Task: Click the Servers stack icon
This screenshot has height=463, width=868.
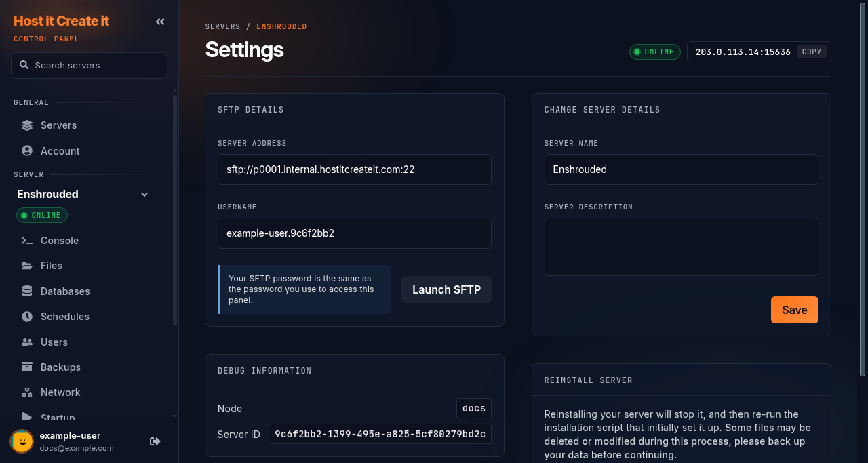Action: click(x=27, y=125)
